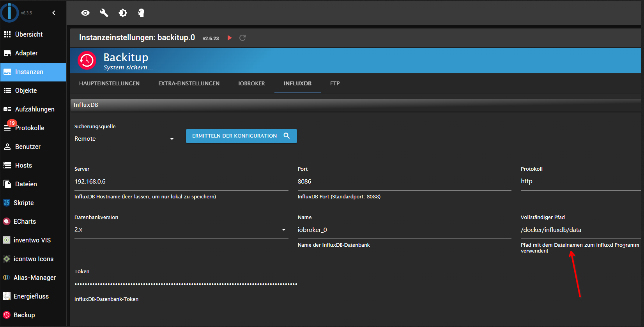Click the Server field with 192.168.0.6

point(181,182)
